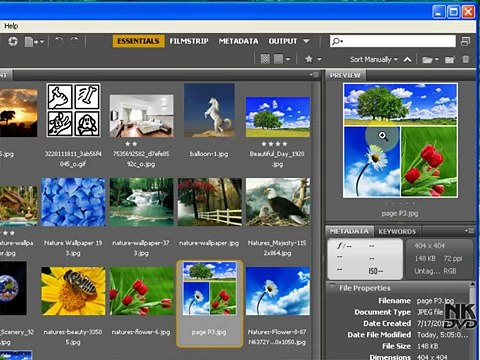Click the loupe magnifier in preview

coord(383,136)
